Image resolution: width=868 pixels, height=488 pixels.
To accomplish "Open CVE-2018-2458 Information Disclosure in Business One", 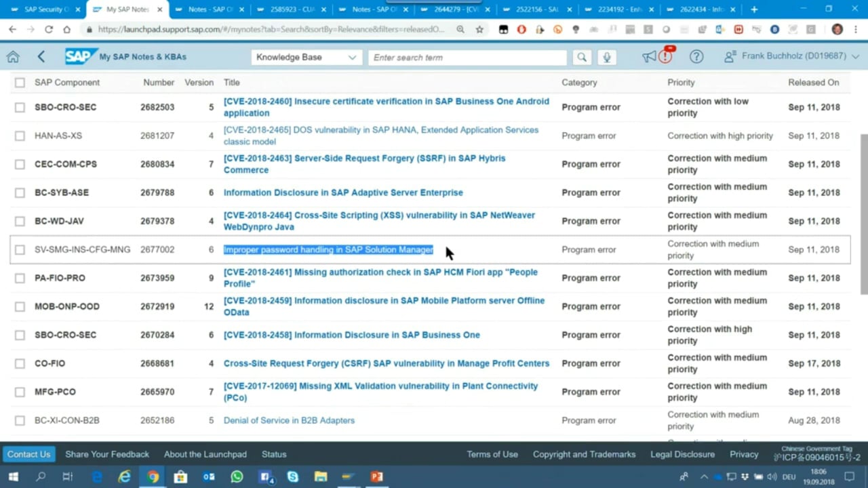I will [351, 335].
